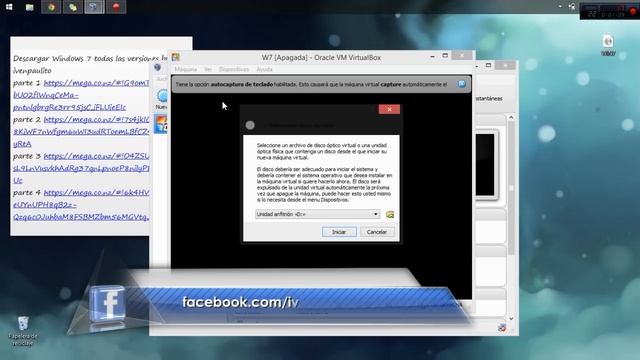Screen dimensions: 640x360
Task: Click the red recorder taskbar icon
Action: pyautogui.click(x=116, y=7)
